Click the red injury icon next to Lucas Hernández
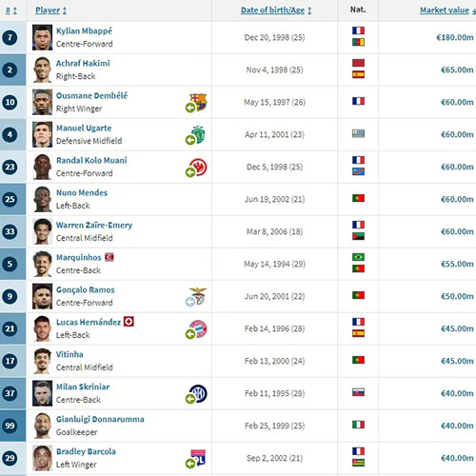This screenshot has height=476, width=476. coord(129,322)
